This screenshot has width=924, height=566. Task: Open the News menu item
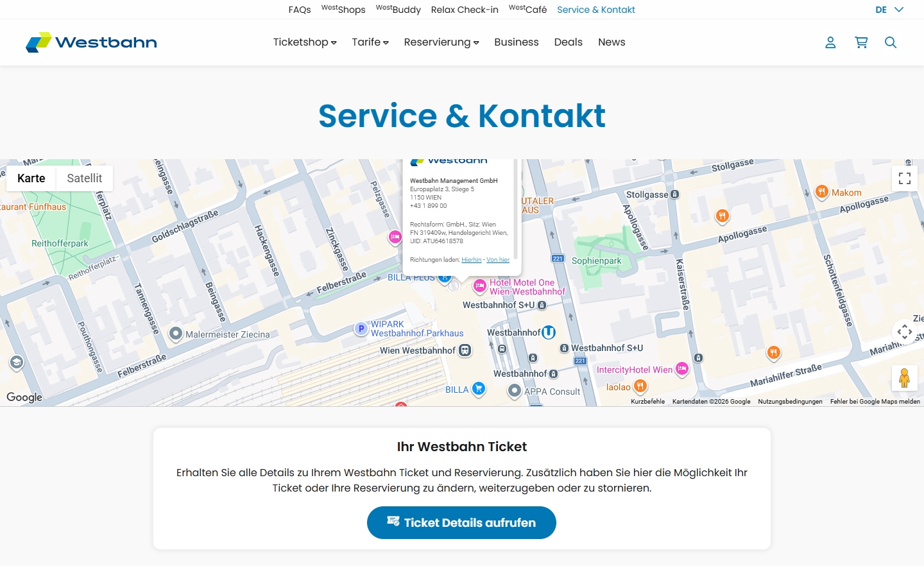coord(612,42)
